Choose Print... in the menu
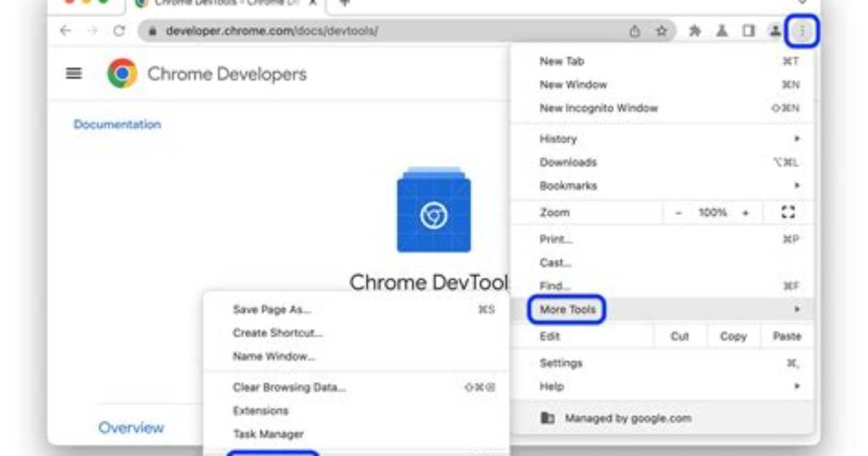This screenshot has height=456, width=868. pyautogui.click(x=661, y=239)
